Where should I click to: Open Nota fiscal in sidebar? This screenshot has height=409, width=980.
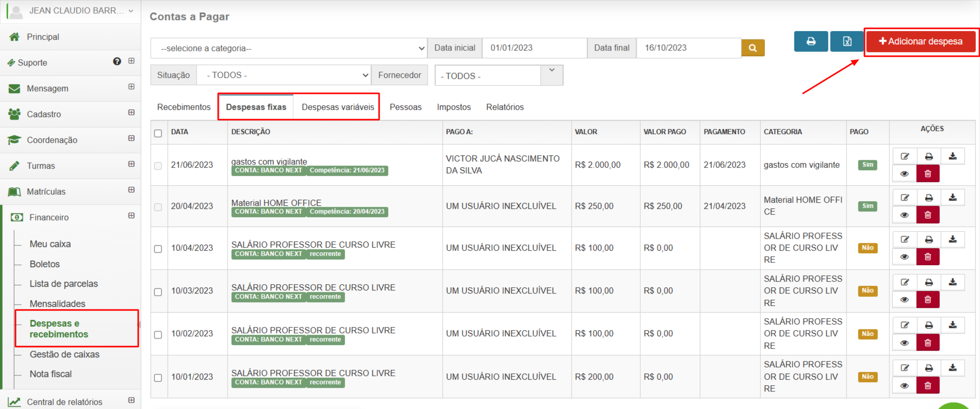point(51,374)
